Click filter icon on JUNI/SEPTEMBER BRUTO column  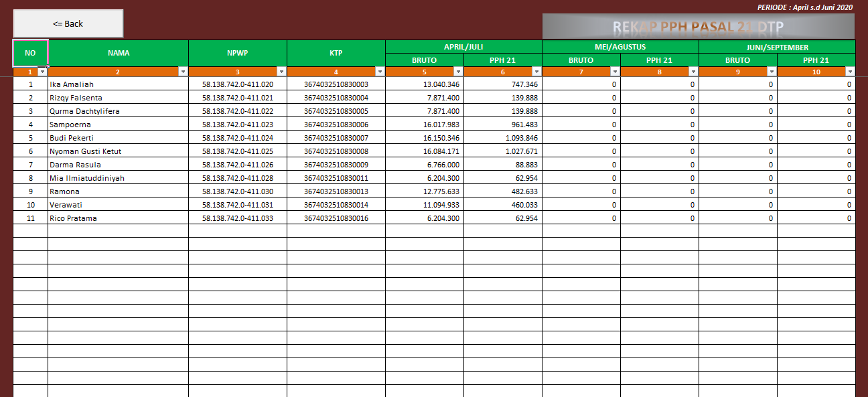pos(771,71)
